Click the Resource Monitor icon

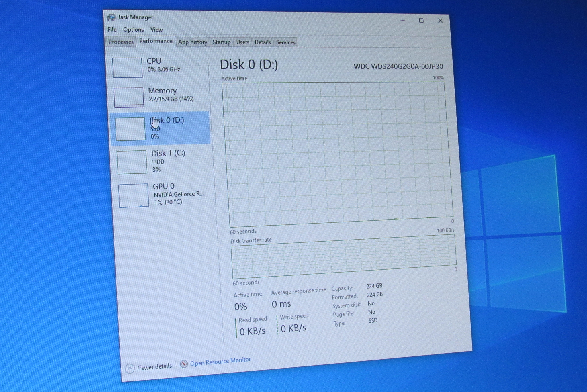pos(184,364)
